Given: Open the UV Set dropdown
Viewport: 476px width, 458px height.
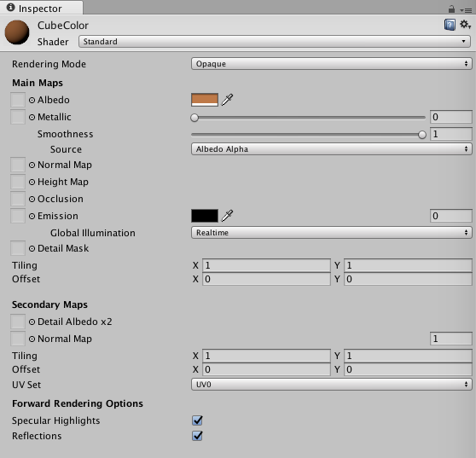Looking at the screenshot, I should point(332,385).
